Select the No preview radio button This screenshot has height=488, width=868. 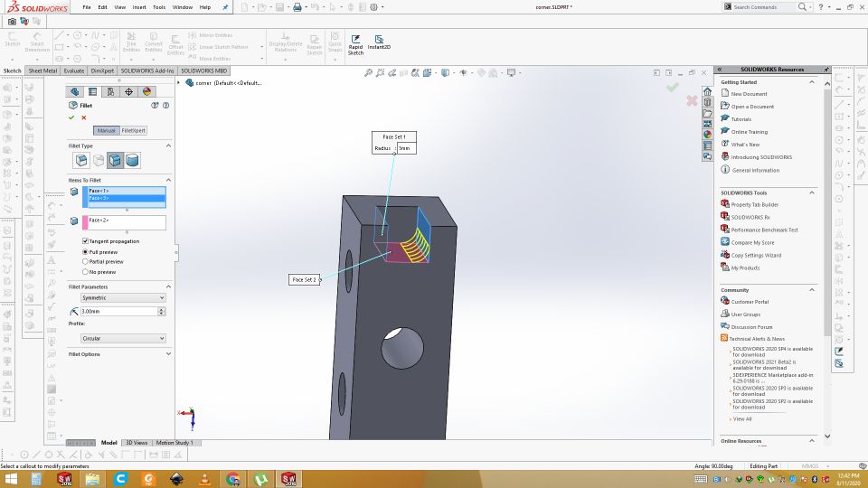coord(85,272)
